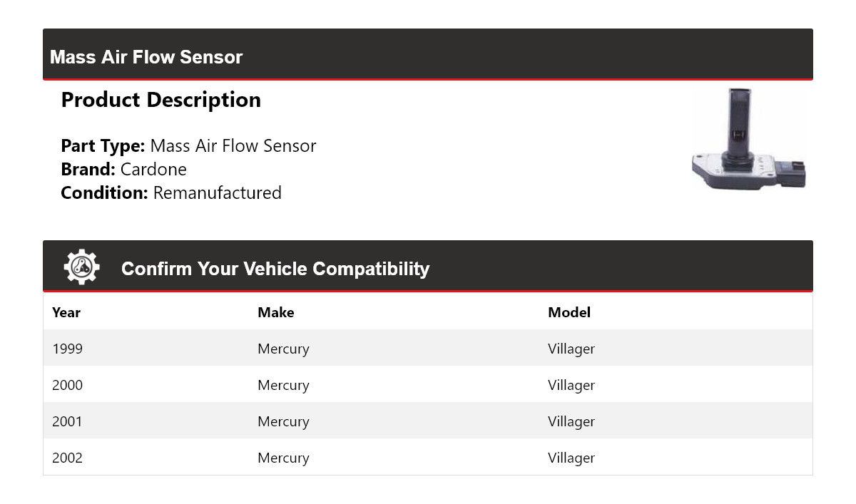
Task: Click the gear icon in compatibility header
Action: [x=81, y=267]
